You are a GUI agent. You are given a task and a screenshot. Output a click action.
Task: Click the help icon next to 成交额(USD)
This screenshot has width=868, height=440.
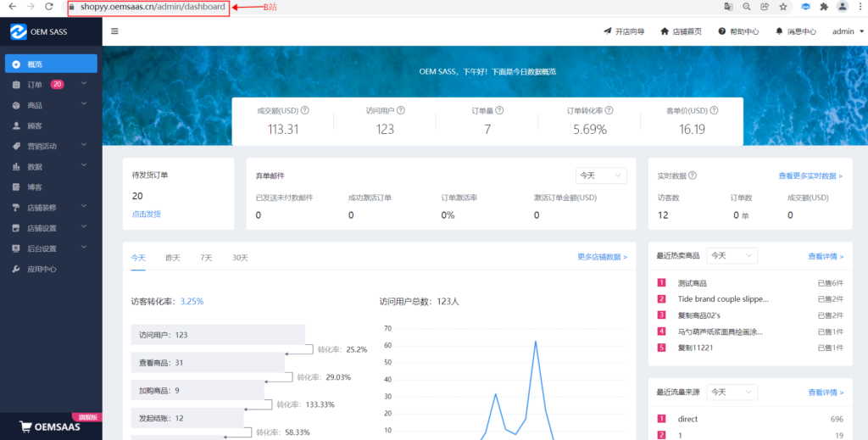click(x=305, y=110)
